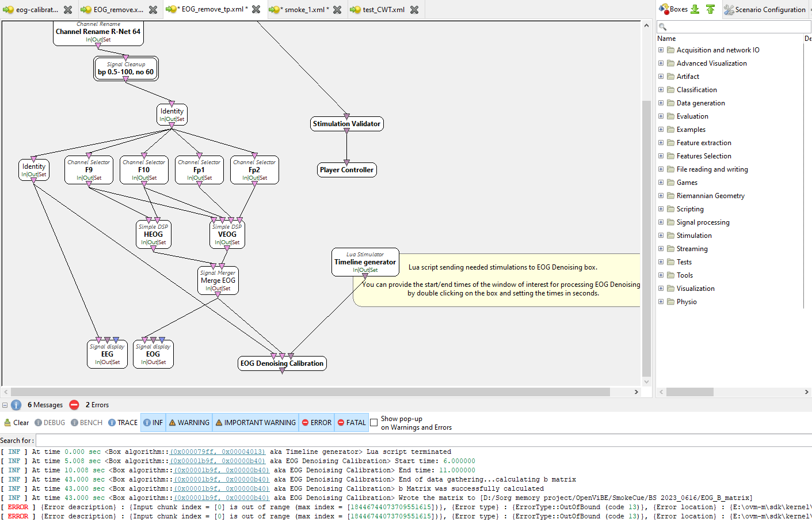Select the EOG Denoising Calibration box
The height and width of the screenshot is (523, 812).
282,363
